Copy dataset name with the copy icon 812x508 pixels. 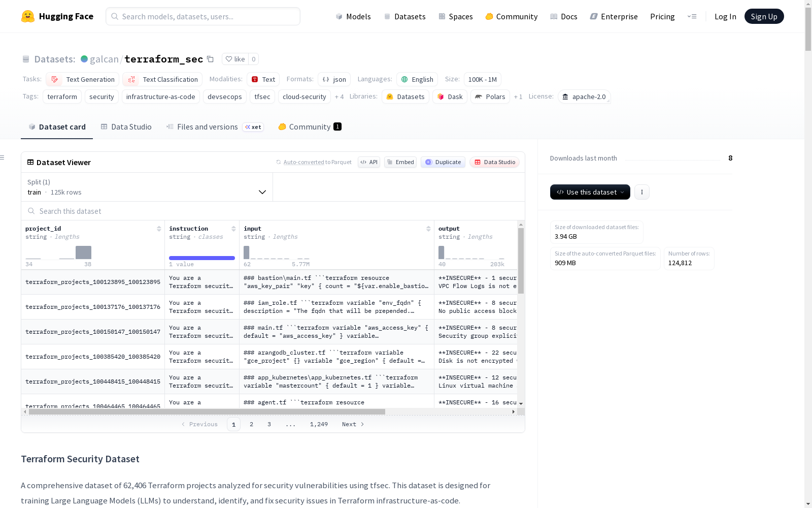[210, 59]
